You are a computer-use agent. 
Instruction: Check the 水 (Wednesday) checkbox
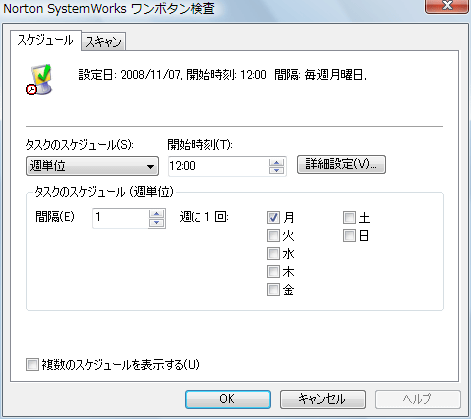click(273, 254)
